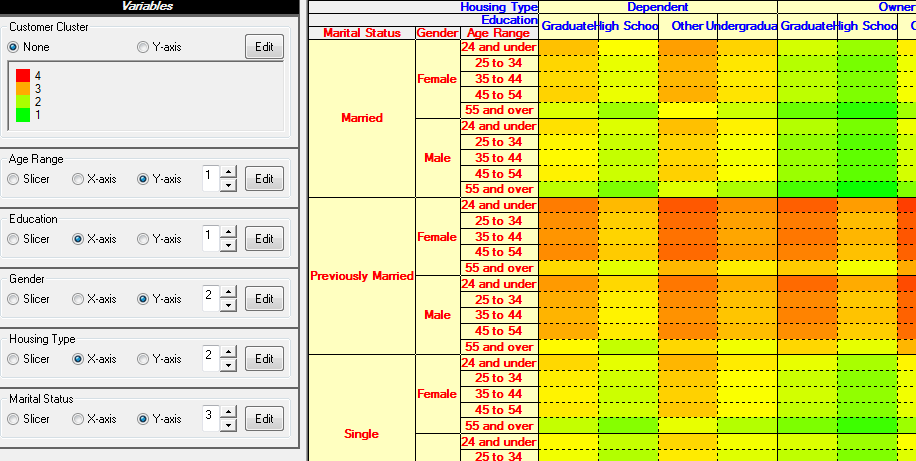
Task: Increase Housing Type order spinner up
Action: tap(228, 353)
